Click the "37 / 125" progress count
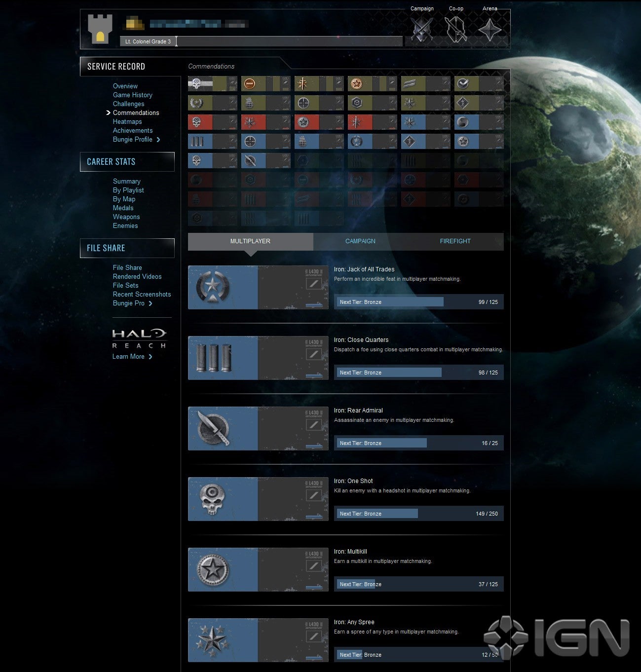Image resolution: width=641 pixels, height=672 pixels. click(488, 584)
